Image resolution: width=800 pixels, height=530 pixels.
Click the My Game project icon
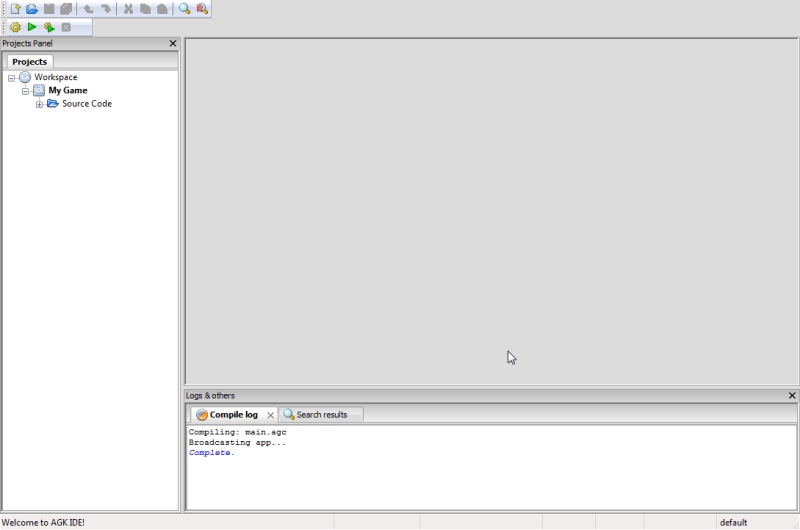pyautogui.click(x=39, y=91)
